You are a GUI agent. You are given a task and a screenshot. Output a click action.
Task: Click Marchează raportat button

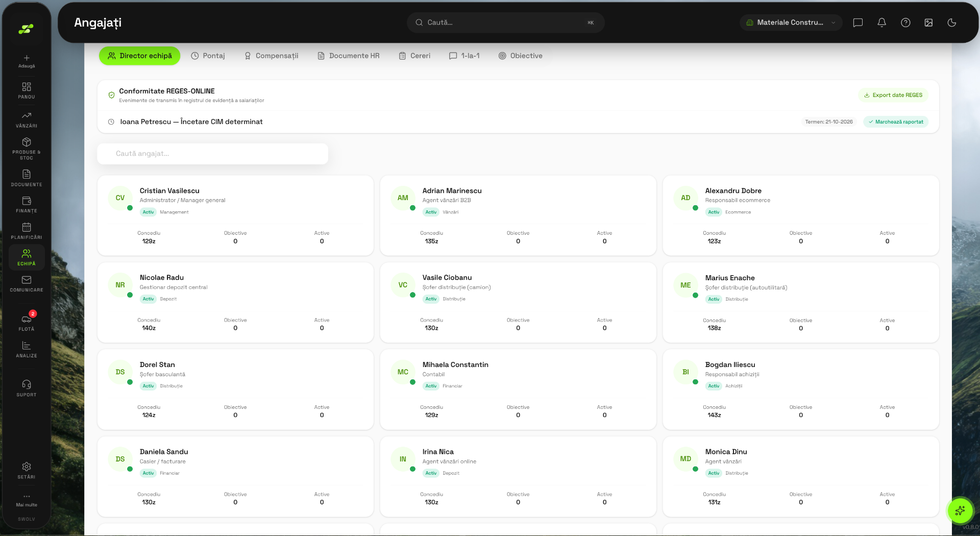click(x=896, y=122)
